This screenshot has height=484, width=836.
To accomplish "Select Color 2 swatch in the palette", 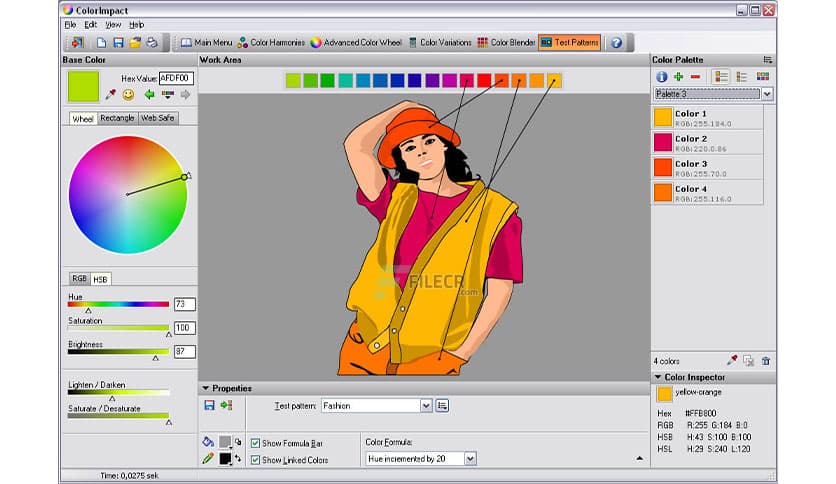I will coord(663,143).
